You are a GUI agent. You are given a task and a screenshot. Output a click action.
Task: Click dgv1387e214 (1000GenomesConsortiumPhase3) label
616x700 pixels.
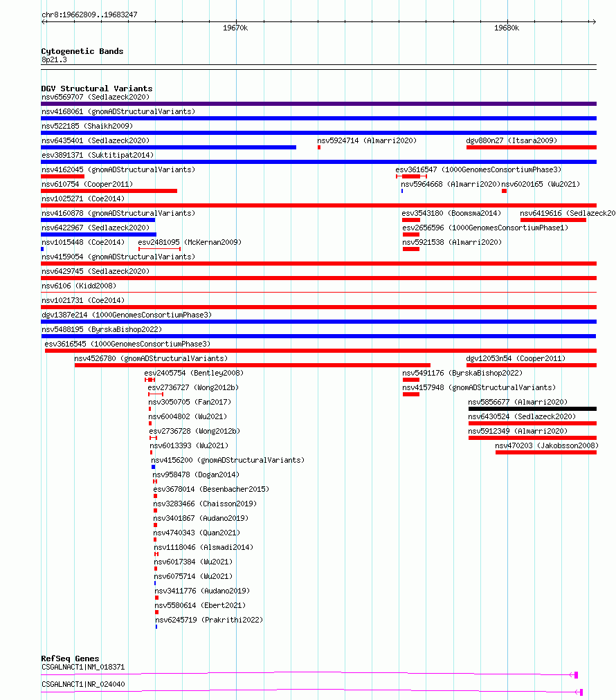pos(127,315)
